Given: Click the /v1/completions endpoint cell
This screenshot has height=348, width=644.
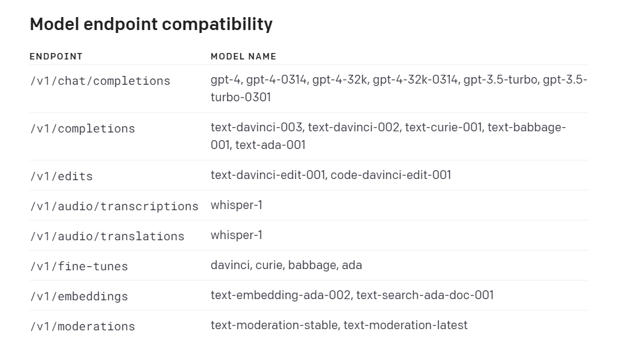Looking at the screenshot, I should coord(82,129).
